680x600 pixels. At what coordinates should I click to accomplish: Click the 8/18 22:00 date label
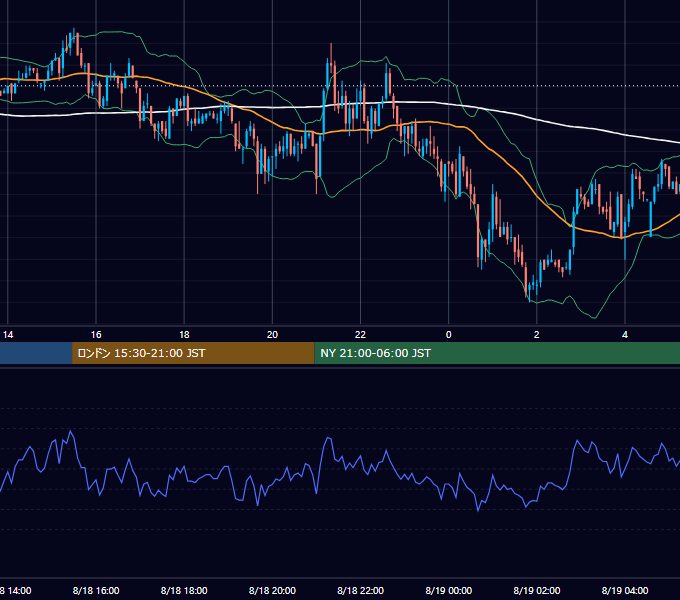pyautogui.click(x=360, y=590)
